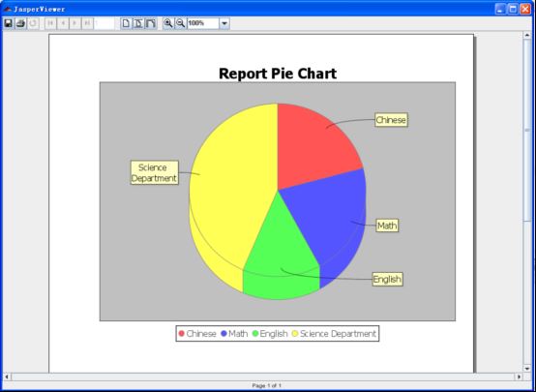Click the green English legend marker
536x392 pixels.
[x=255, y=334]
